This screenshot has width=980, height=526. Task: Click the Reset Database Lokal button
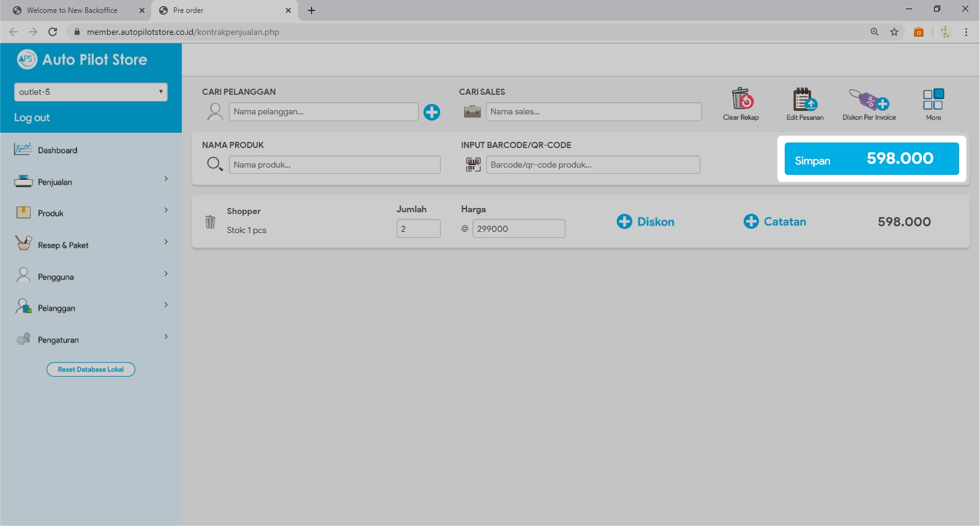[x=91, y=369]
